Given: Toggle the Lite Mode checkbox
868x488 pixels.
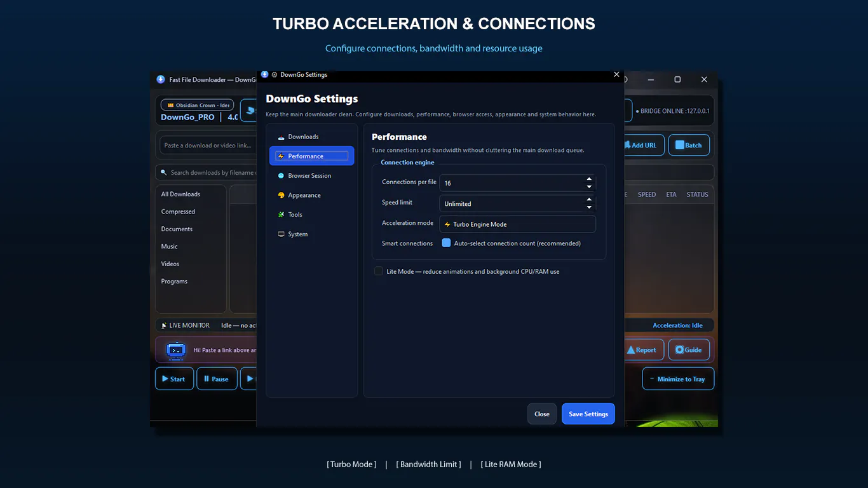Looking at the screenshot, I should coord(379,271).
